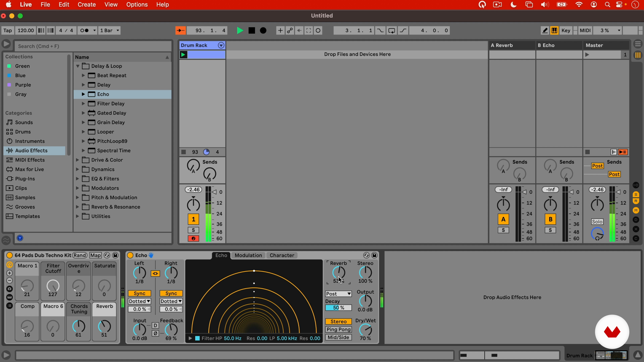Click the Ø phase invert button

tap(155, 334)
